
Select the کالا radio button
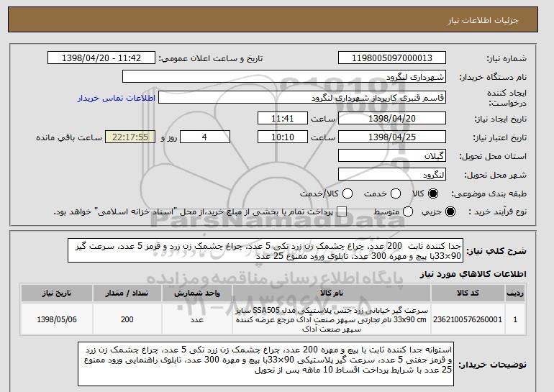[433, 193]
